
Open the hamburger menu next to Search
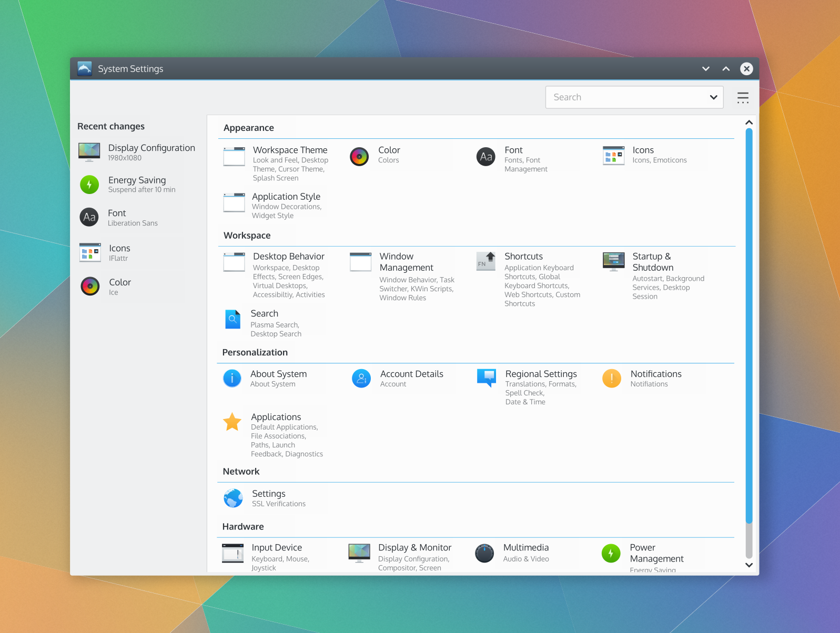coord(743,98)
